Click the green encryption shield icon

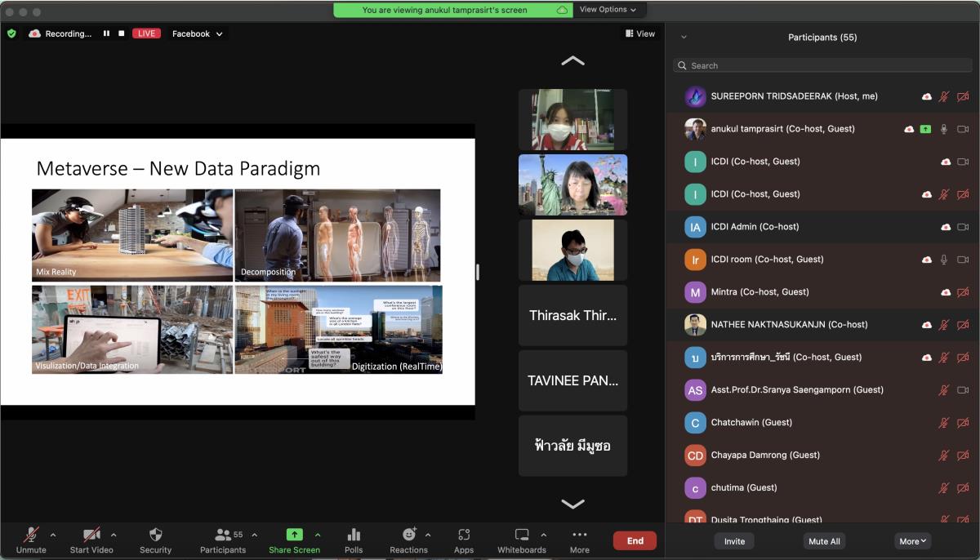(x=11, y=33)
